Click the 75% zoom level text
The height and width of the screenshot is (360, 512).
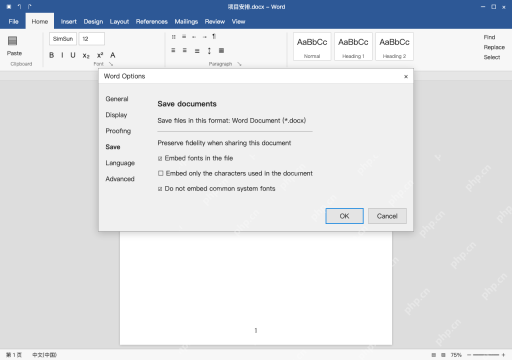pos(456,355)
